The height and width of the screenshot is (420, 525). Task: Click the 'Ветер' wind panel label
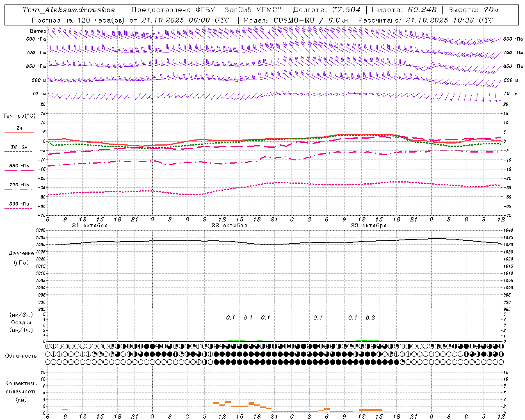[38, 31]
